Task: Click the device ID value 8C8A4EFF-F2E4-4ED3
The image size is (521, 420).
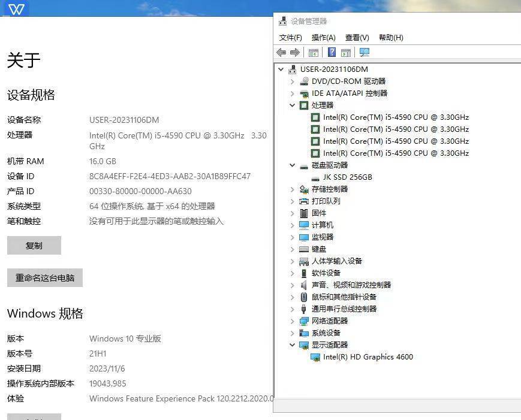Action: tap(170, 176)
